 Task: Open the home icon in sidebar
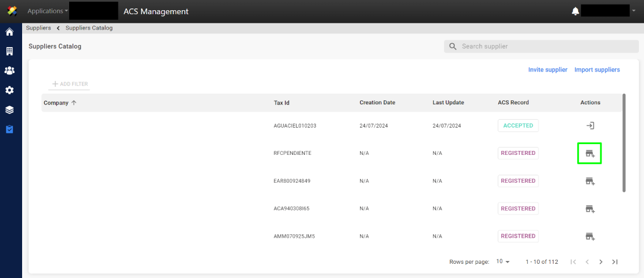point(9,32)
